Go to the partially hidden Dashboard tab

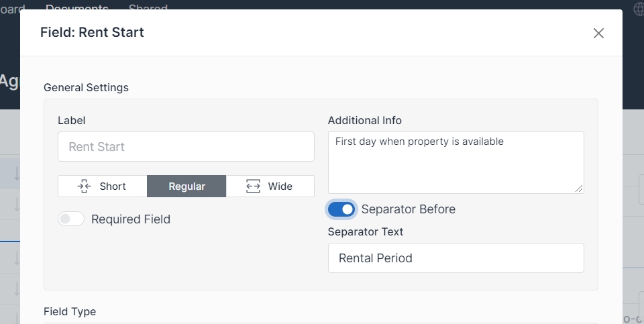coord(12,8)
